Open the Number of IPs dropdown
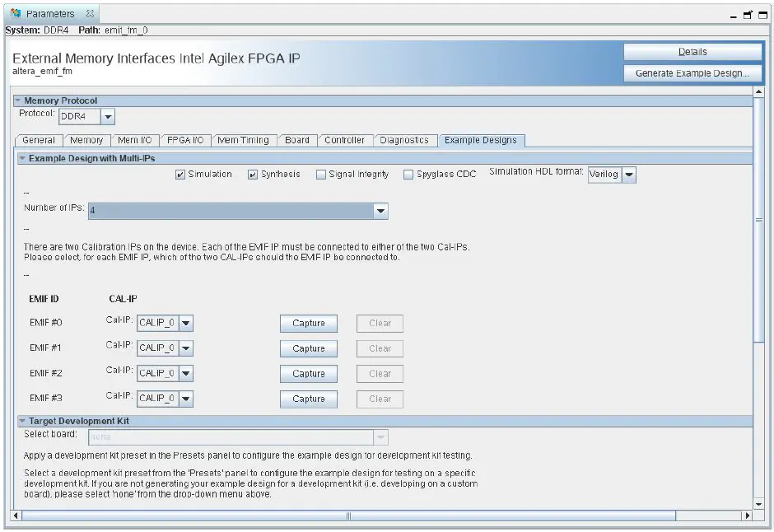The image size is (774, 532). coord(380,211)
